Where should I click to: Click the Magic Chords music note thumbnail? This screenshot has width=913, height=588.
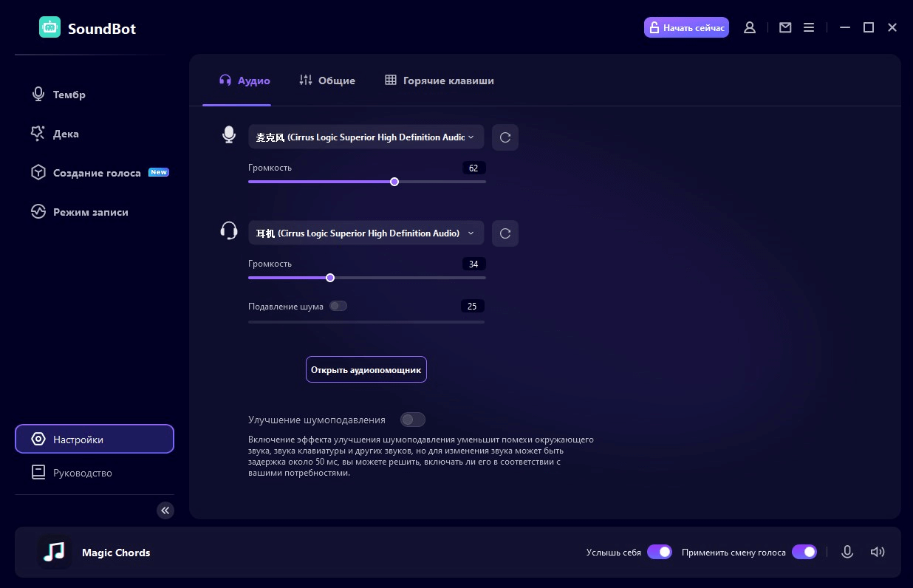tap(55, 552)
